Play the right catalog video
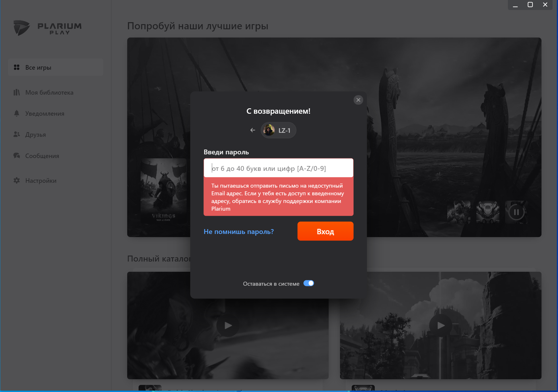558x392 pixels. pos(441,325)
